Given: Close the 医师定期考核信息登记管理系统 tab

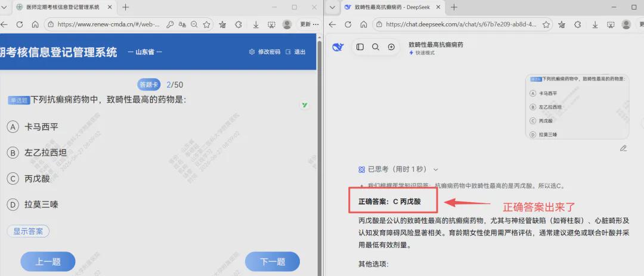Looking at the screenshot, I should [109, 7].
